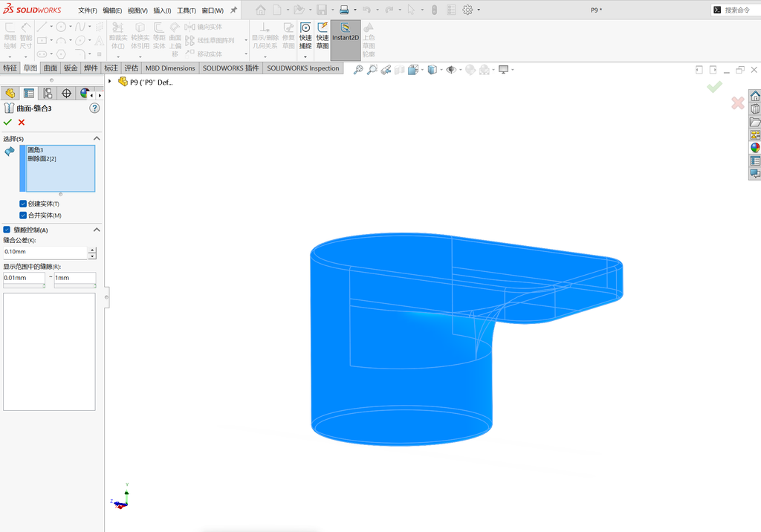Open the 文件(F) menu
This screenshot has height=532, width=761.
(88, 10)
